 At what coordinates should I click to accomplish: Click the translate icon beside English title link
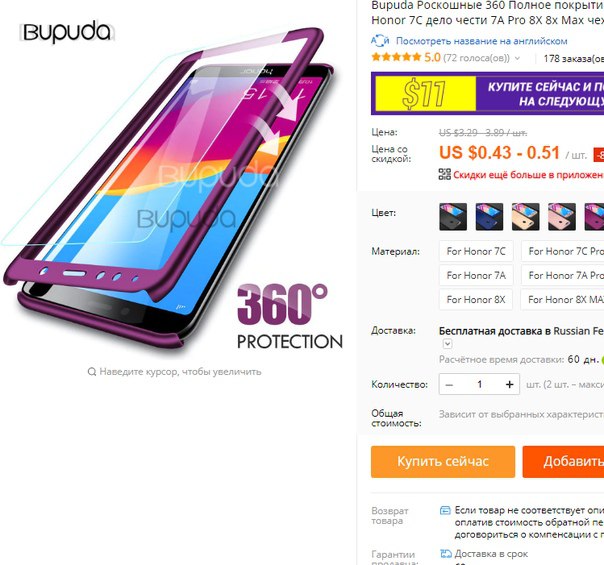click(380, 40)
